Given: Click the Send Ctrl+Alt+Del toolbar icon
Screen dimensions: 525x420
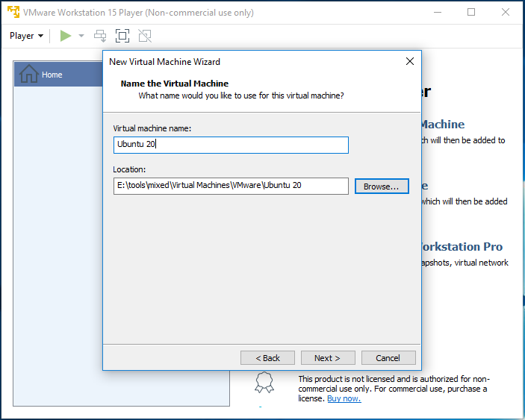Looking at the screenshot, I should coord(100,36).
